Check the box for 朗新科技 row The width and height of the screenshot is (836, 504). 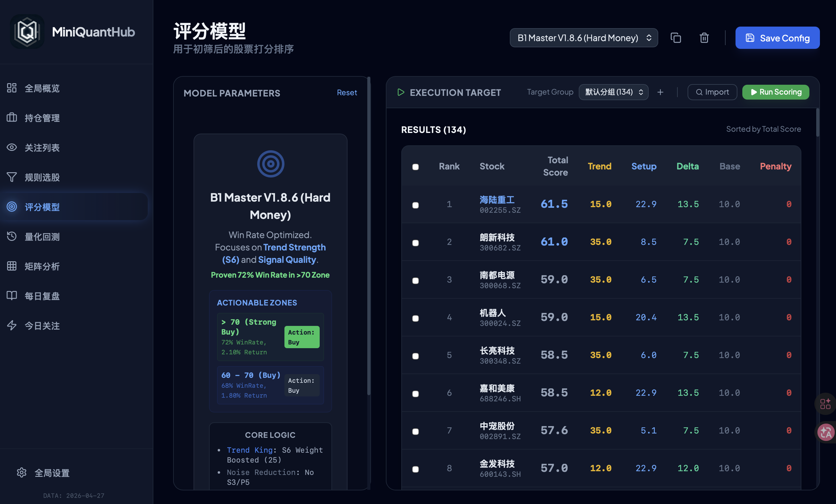click(415, 243)
